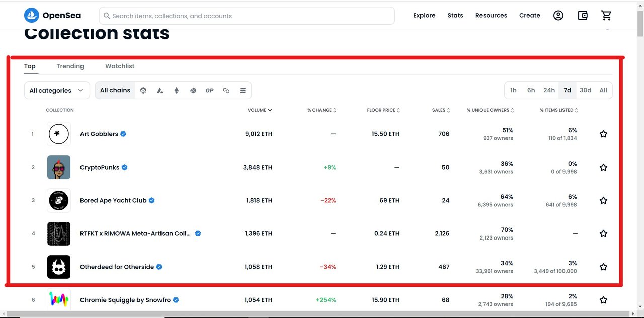Open Chromie Squiggle thumbnail image

(59, 300)
